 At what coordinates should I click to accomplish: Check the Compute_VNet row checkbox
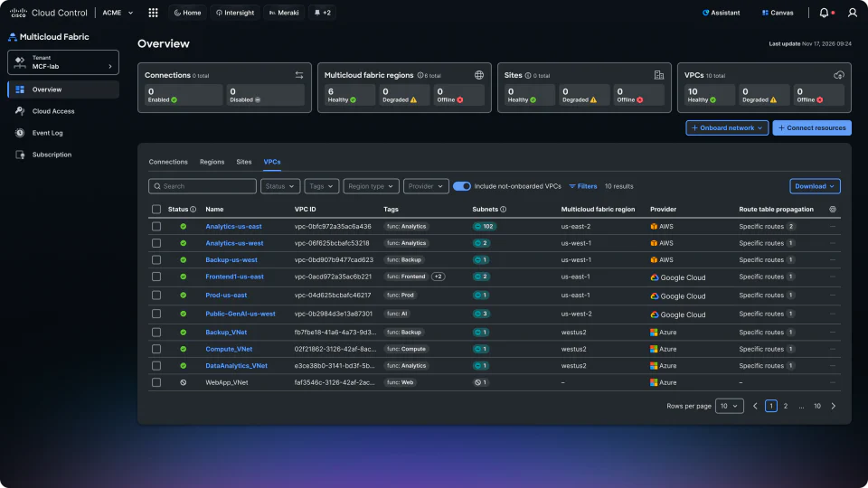coord(156,349)
